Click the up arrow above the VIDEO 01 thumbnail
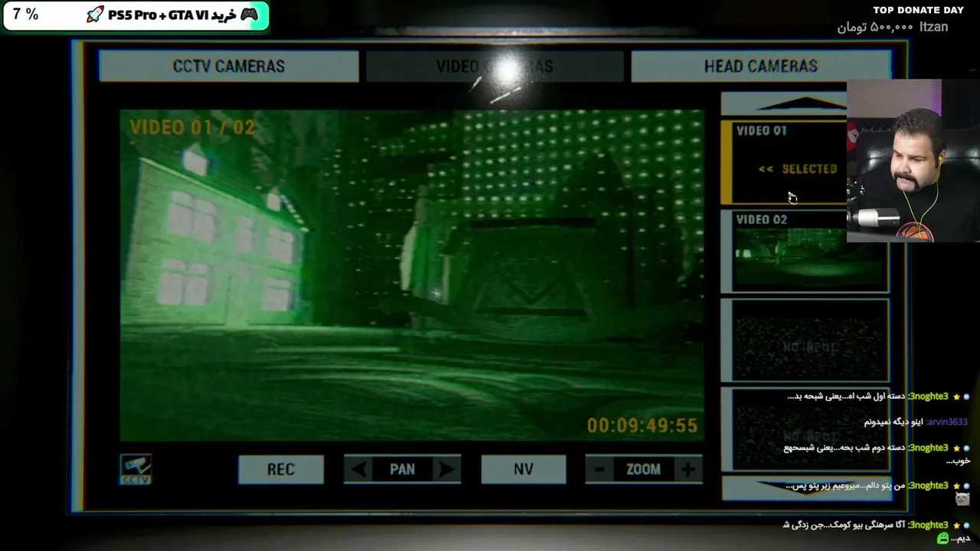The image size is (980, 551). pos(784,104)
